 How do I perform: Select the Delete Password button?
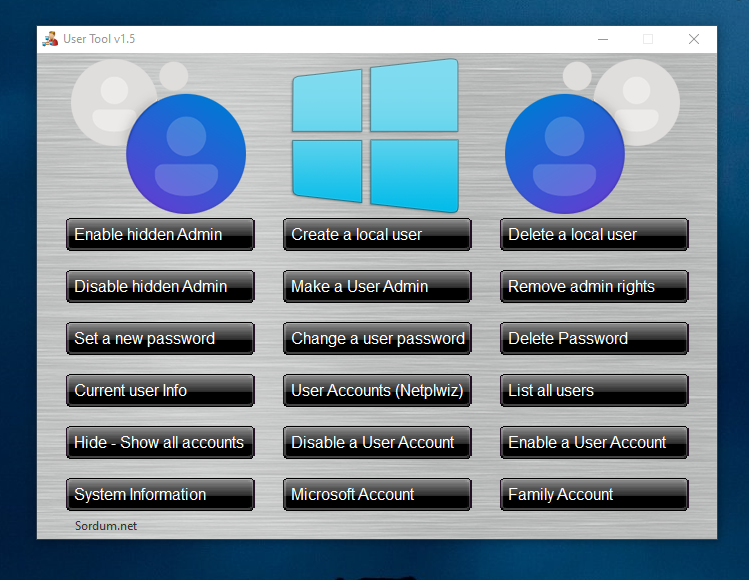[x=594, y=339]
